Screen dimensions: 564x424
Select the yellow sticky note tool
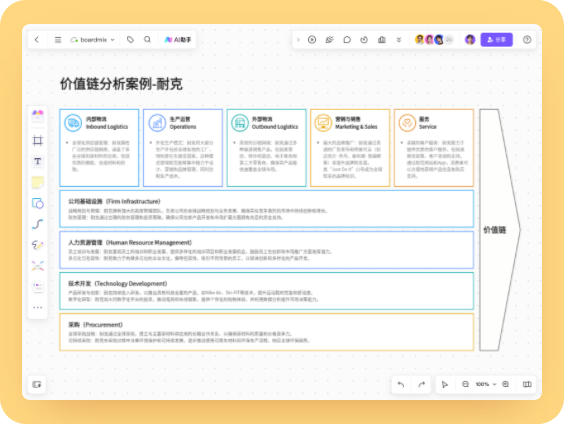click(37, 182)
